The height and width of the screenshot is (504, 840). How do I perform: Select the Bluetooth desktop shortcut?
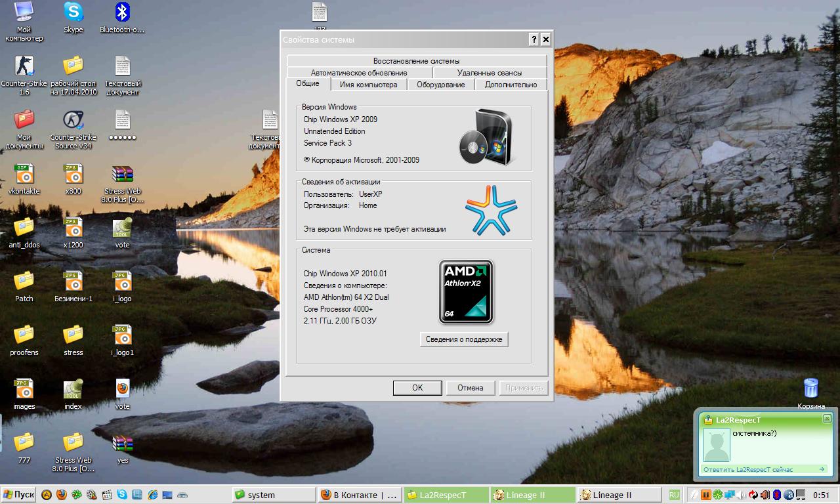[122, 18]
